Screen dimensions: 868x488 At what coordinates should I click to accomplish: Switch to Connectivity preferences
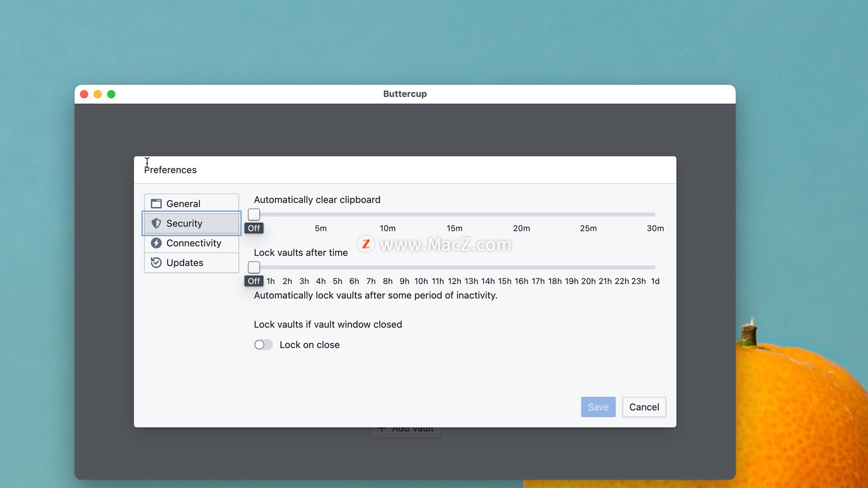click(x=191, y=243)
